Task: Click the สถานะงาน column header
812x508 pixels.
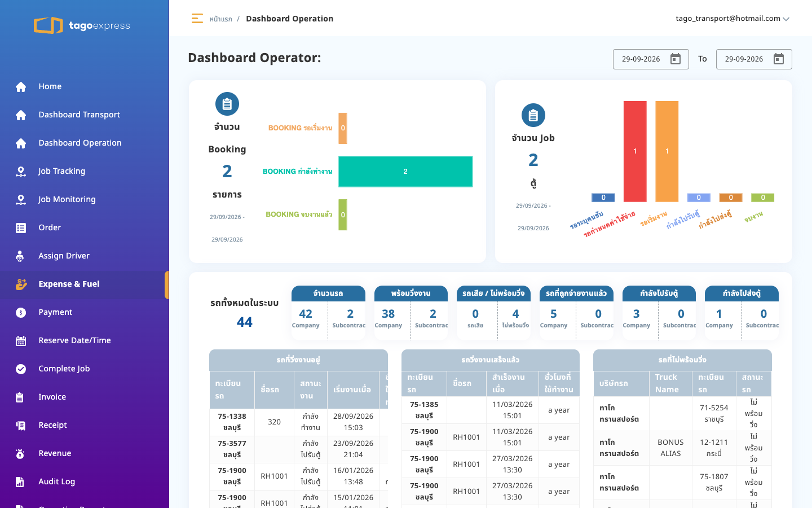Action: click(311, 389)
